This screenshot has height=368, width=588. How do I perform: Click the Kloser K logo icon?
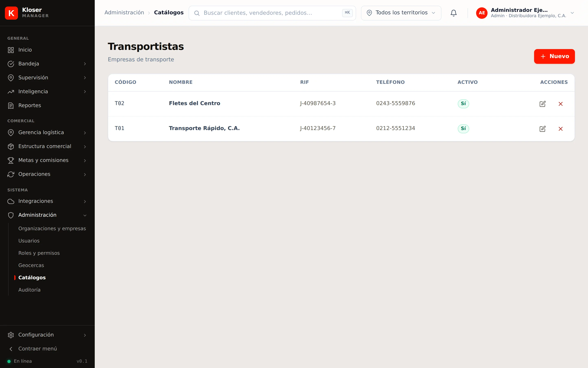[x=11, y=13]
